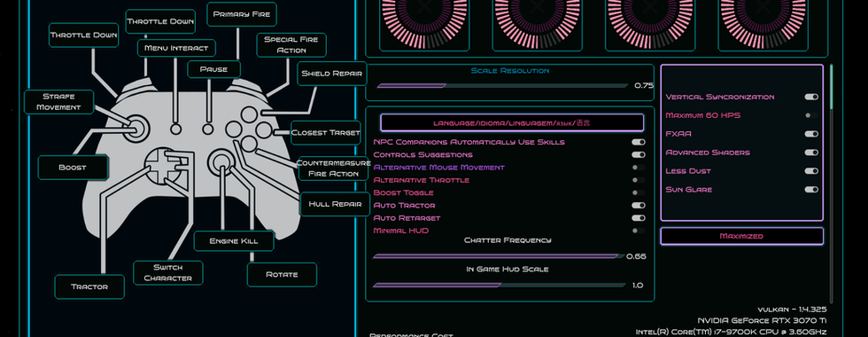
Task: Enable the Minimal HUD switch
Action: pyautogui.click(x=639, y=231)
